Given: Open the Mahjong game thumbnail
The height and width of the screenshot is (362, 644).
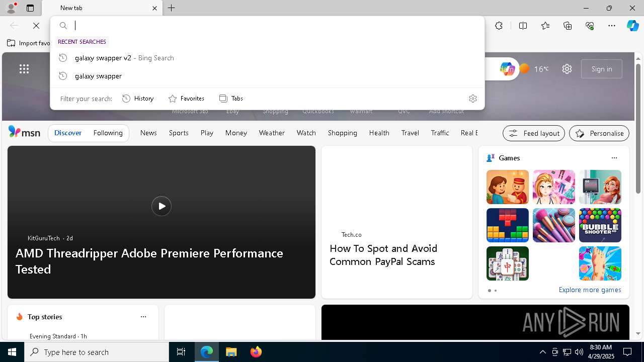Looking at the screenshot, I should pos(508,263).
